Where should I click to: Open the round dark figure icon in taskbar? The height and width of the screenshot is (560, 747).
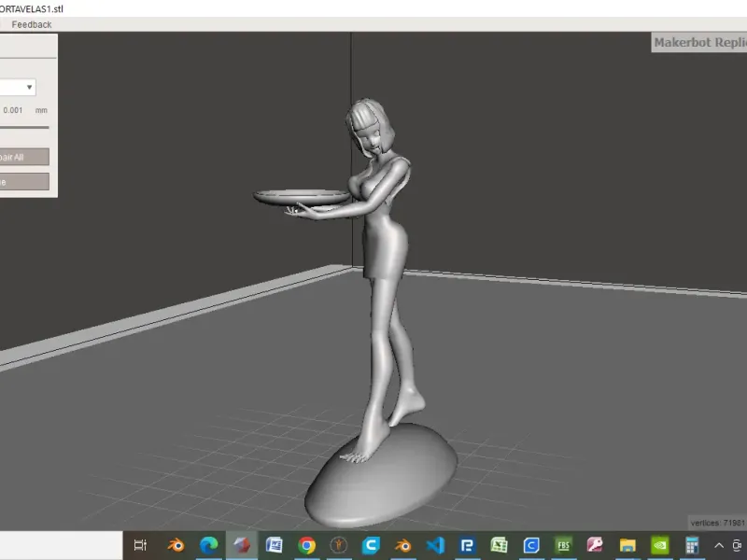(x=339, y=545)
